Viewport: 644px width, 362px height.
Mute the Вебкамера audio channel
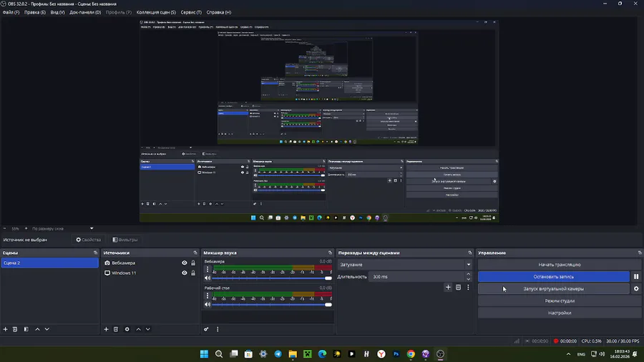point(208,278)
